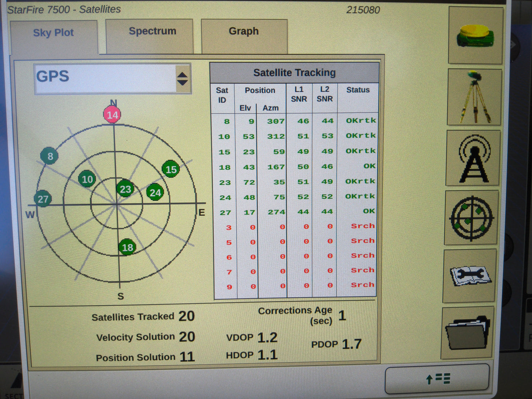The height and width of the screenshot is (399, 532).
Task: Click serial number 215080 at top
Action: click(363, 10)
